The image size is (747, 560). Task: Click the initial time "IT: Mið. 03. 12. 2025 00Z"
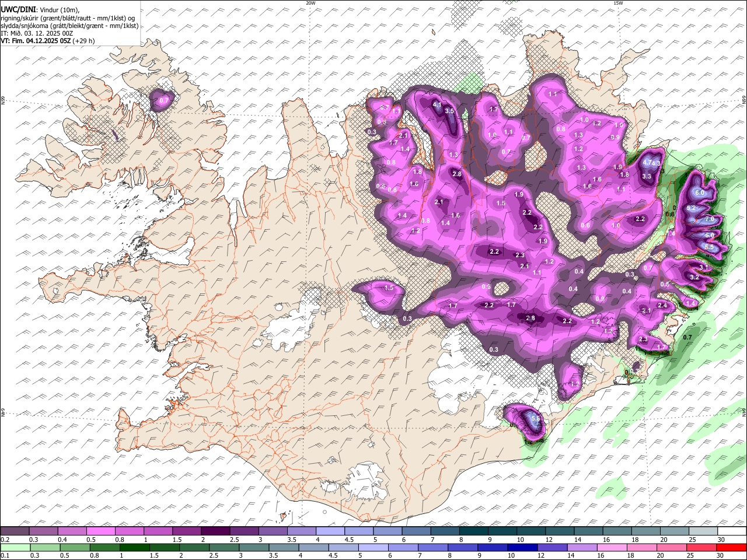tap(37, 33)
